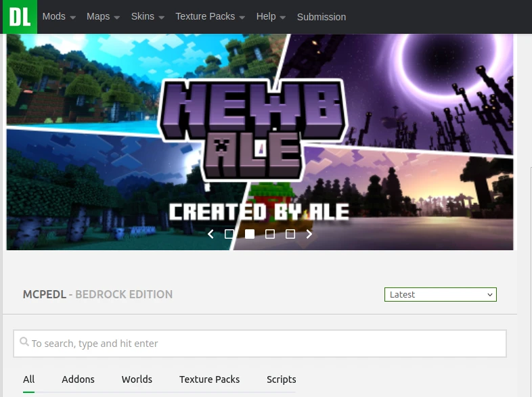Open the Latest sort dropdown

pos(441,294)
